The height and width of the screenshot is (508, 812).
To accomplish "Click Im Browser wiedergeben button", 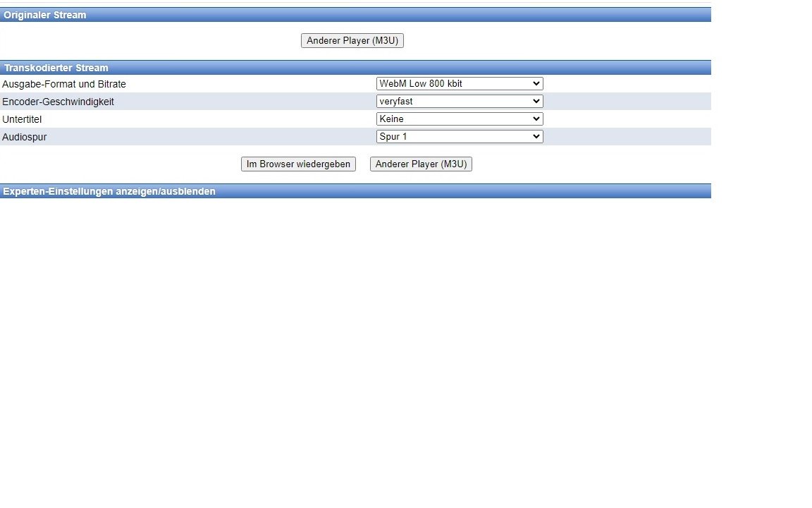I will pyautogui.click(x=298, y=164).
